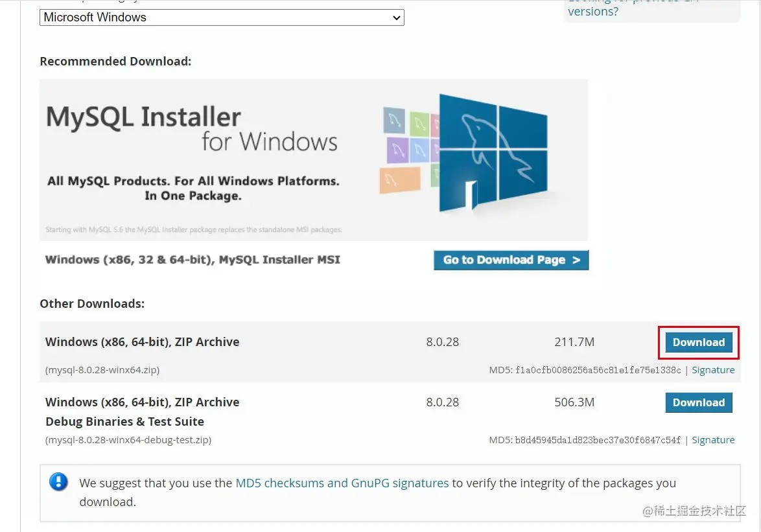
Task: Download the Debug Binaries & Test Suite archive
Action: 698,402
